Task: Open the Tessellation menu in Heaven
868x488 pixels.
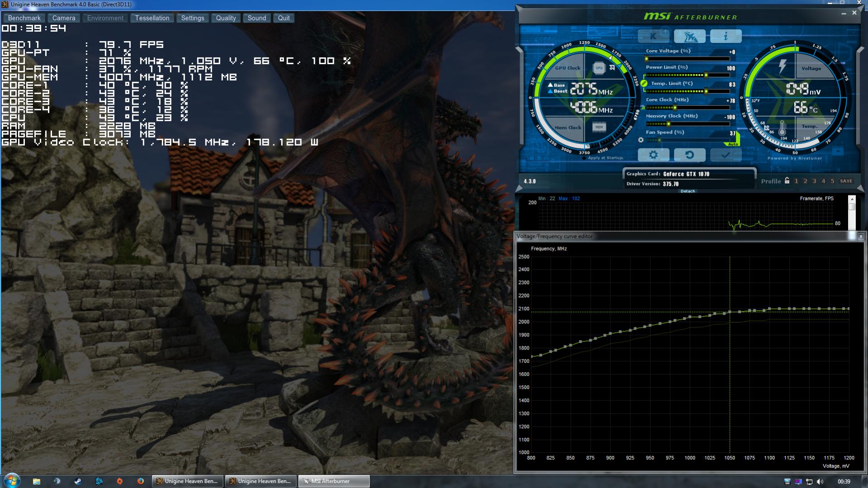Action: pos(152,18)
